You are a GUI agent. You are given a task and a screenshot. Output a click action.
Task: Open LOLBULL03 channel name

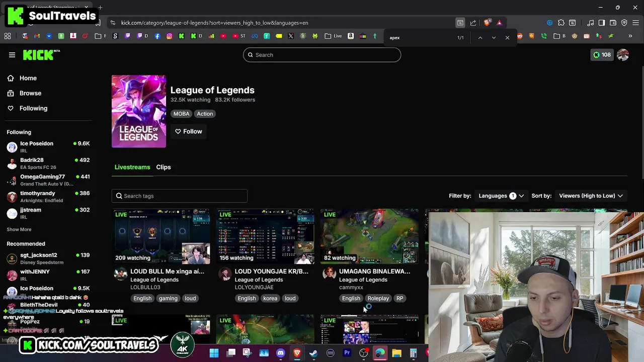tap(145, 287)
